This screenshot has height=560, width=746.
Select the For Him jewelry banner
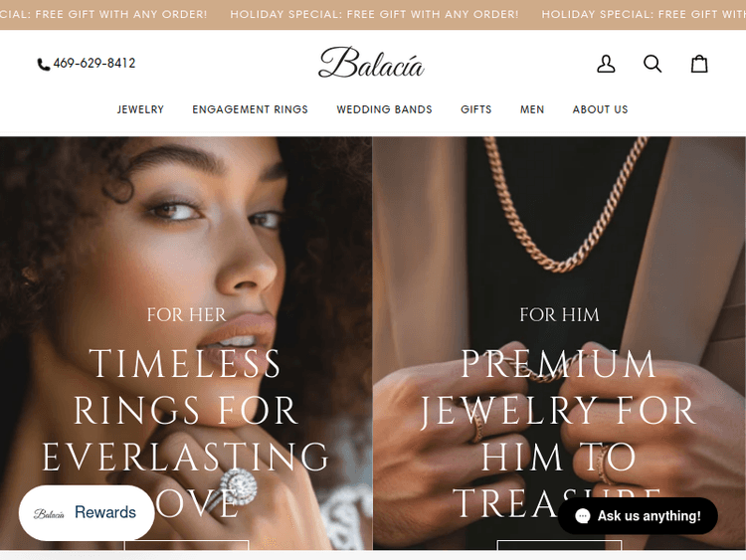(x=559, y=343)
